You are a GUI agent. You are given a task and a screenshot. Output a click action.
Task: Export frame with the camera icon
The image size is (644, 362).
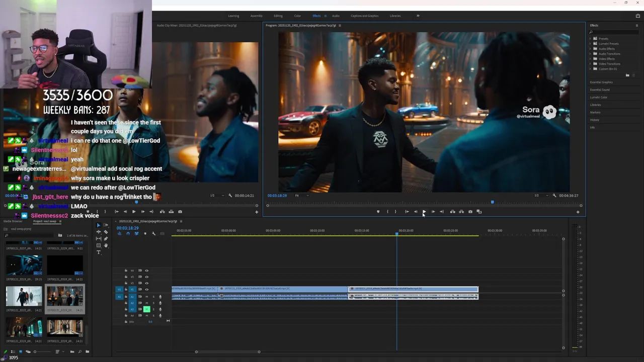click(x=470, y=212)
